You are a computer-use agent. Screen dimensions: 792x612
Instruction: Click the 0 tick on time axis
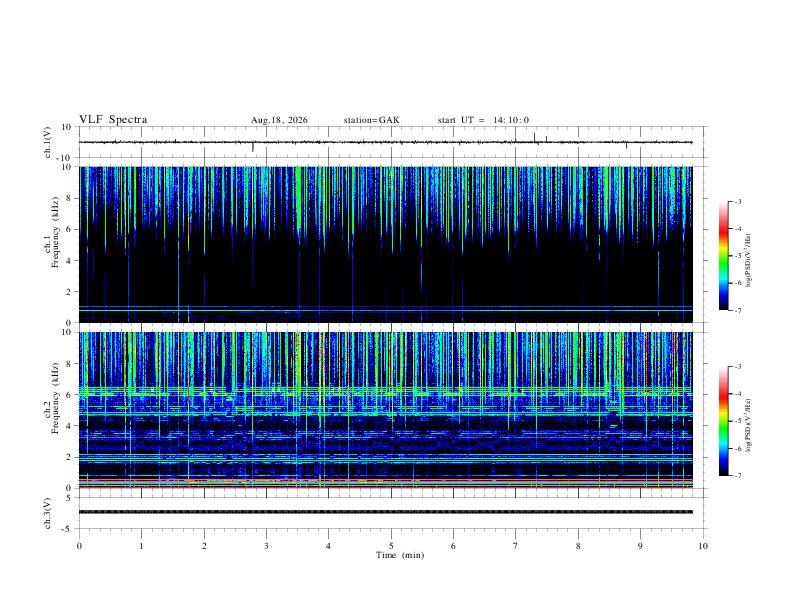click(x=79, y=546)
